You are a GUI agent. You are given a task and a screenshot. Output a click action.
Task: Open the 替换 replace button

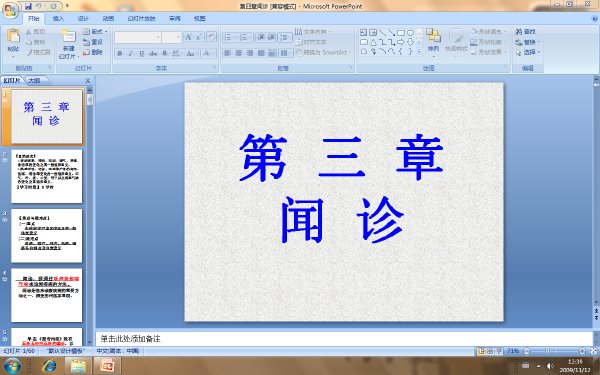pyautogui.click(x=528, y=42)
